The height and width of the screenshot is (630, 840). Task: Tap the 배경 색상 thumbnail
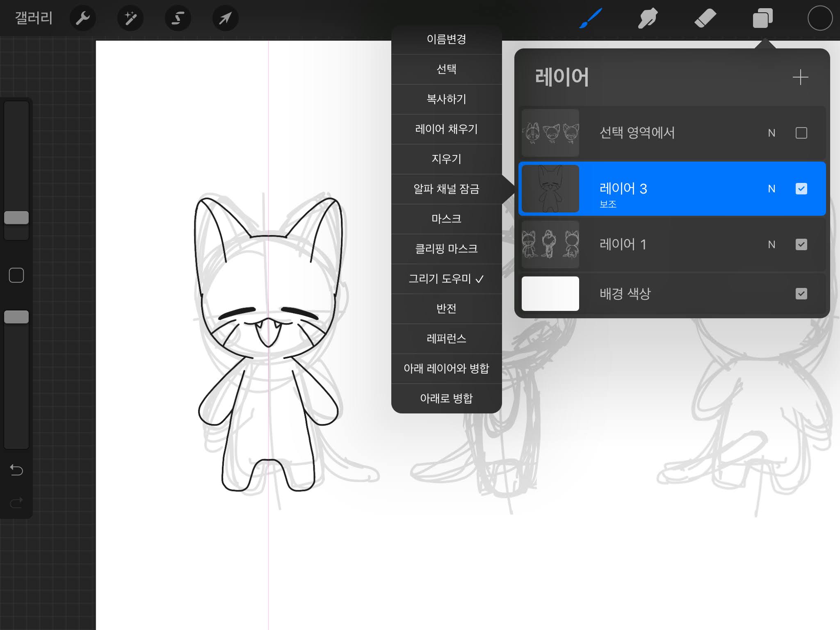click(550, 294)
